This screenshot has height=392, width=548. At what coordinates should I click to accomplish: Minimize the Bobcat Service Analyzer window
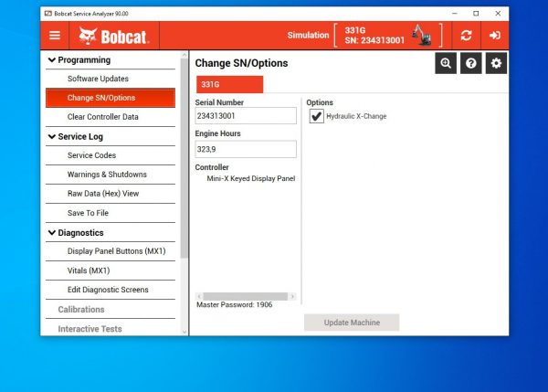454,14
